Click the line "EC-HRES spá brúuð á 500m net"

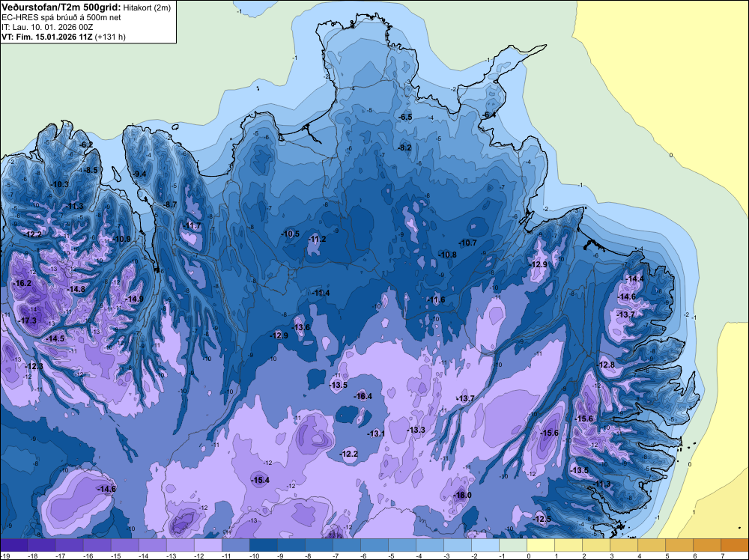61,17
